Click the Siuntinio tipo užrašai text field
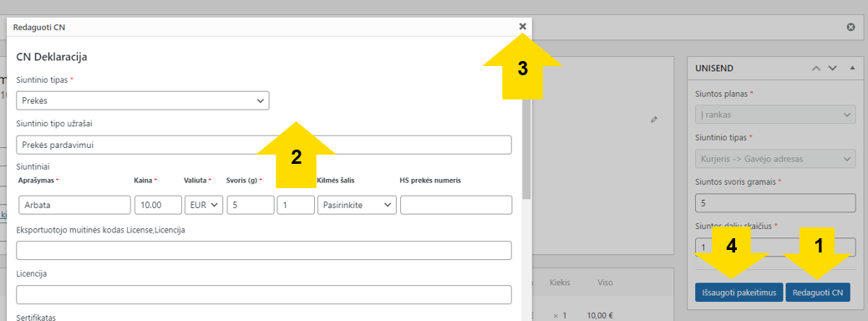Viewport: 868px width, 321px height. click(264, 145)
